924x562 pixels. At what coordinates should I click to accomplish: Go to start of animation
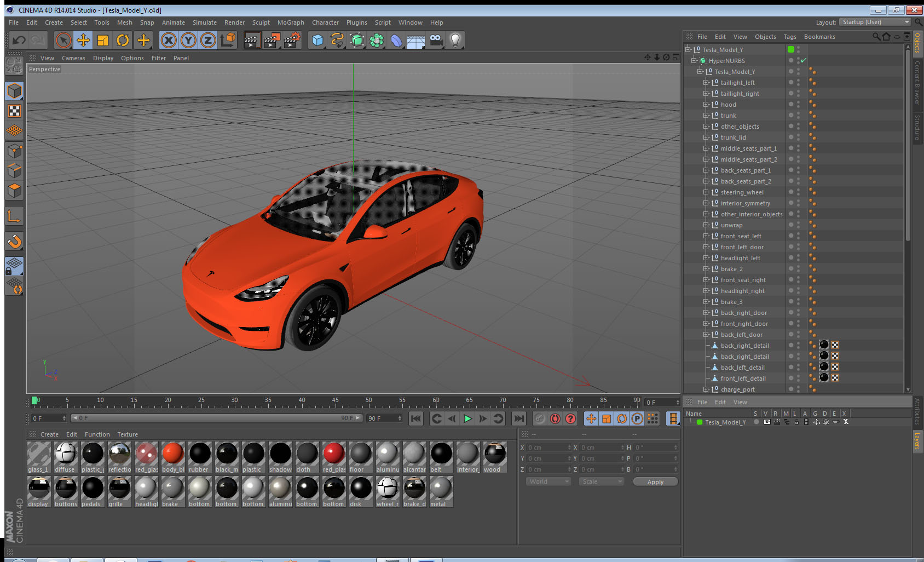click(416, 418)
